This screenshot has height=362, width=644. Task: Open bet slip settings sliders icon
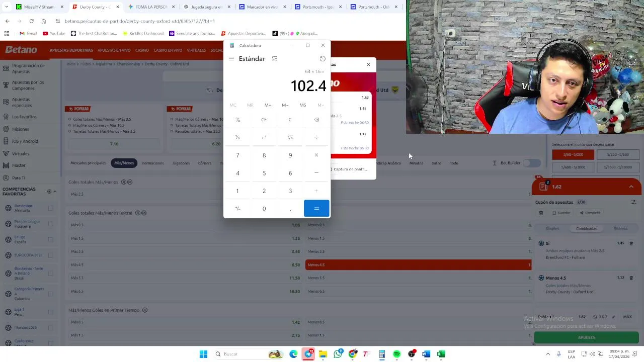pos(633,202)
